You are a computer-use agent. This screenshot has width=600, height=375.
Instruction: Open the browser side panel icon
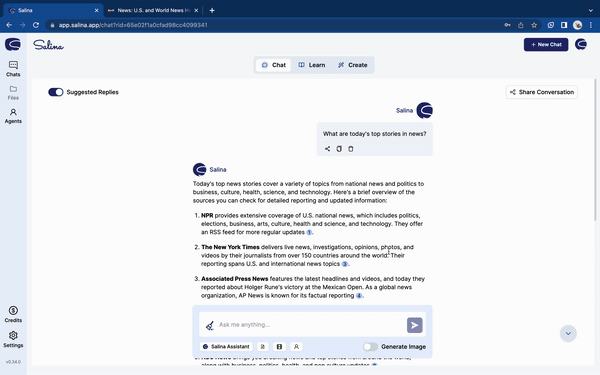[x=564, y=25]
